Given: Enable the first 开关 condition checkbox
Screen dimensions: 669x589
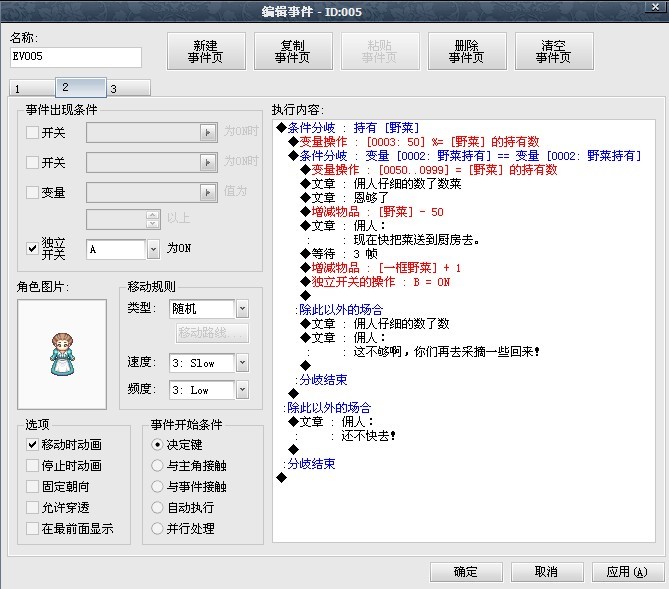Looking at the screenshot, I should point(32,132).
